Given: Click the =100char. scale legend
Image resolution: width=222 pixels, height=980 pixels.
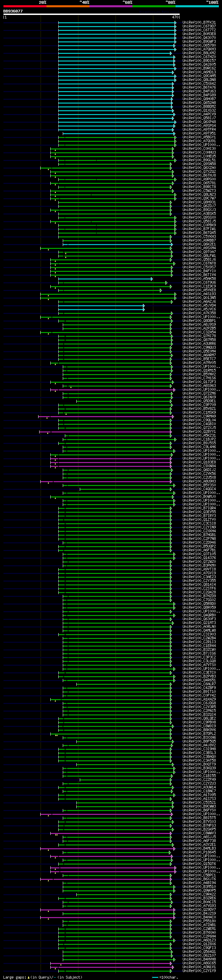Looking at the screenshot, I should tap(164, 977).
